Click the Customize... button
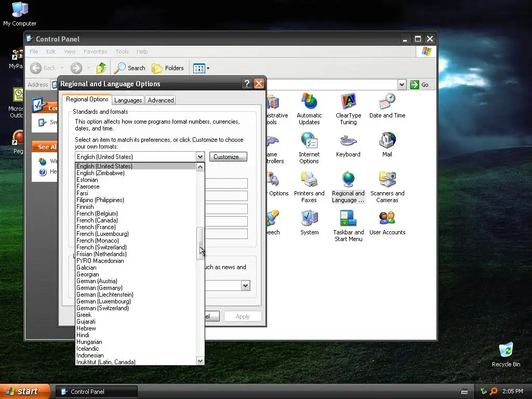 tap(228, 157)
